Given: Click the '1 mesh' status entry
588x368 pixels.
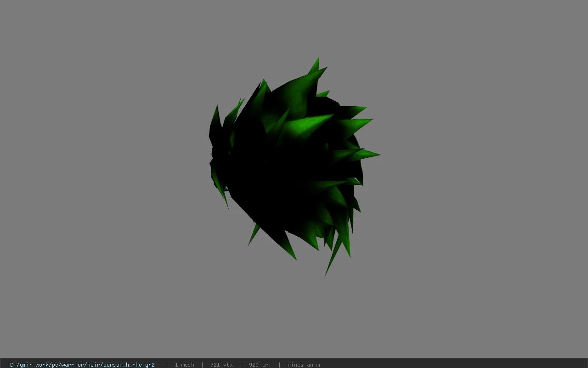Looking at the screenshot, I should [184, 365].
